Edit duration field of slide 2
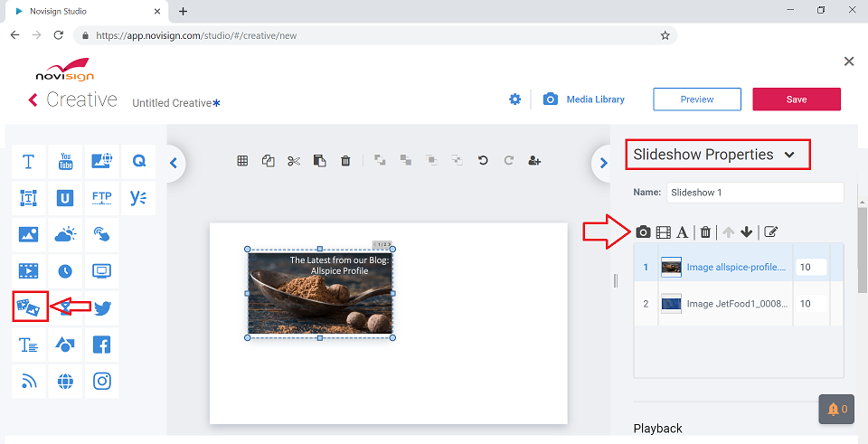868x444 pixels. tap(811, 303)
